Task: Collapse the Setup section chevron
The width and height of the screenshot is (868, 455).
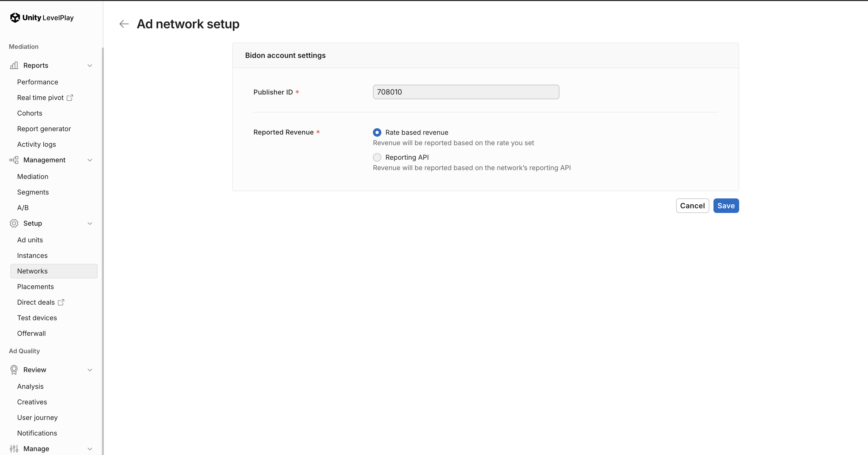Action: (x=90, y=223)
